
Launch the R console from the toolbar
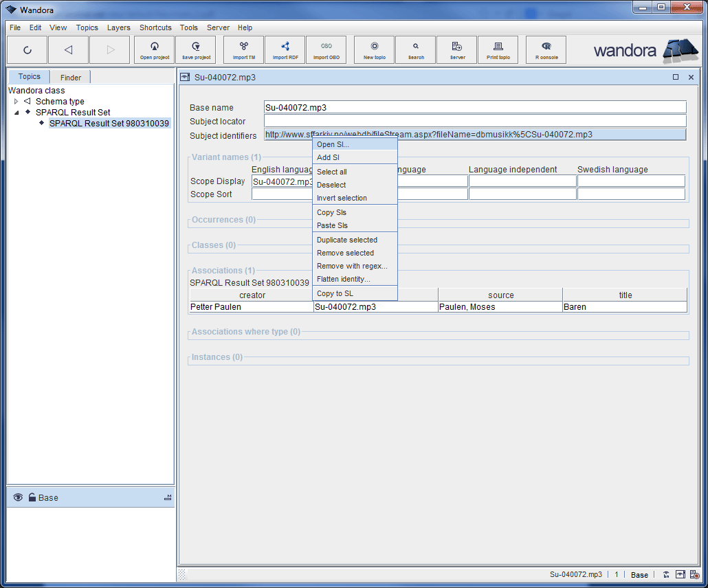546,49
